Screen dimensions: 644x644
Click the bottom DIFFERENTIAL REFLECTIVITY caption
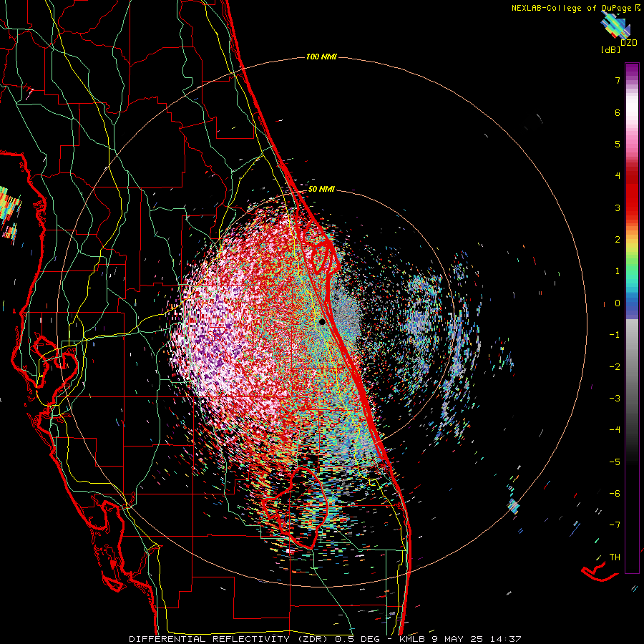click(325, 639)
